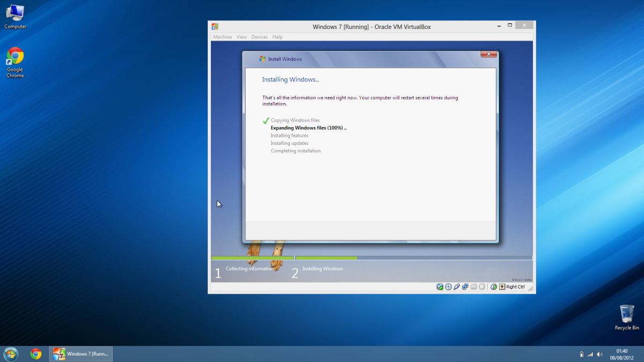
Task: Open the shared folders status icon
Action: point(473,287)
